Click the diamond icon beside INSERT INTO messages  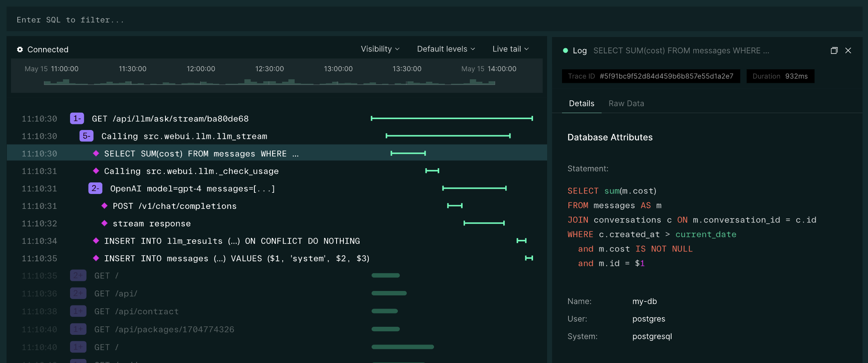pos(96,258)
